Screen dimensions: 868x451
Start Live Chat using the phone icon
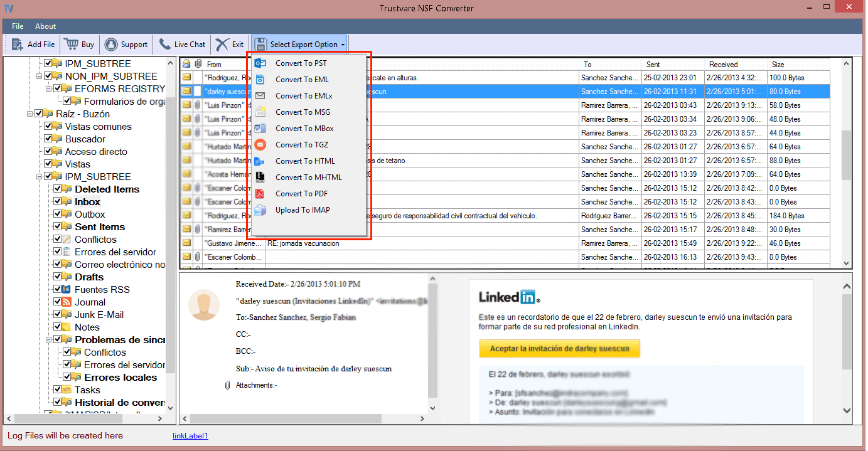(164, 44)
